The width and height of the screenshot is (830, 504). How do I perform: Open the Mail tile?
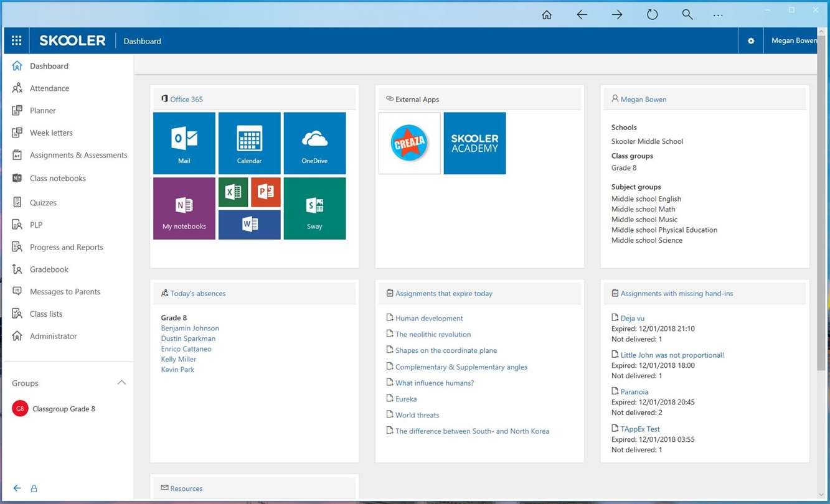tap(184, 143)
